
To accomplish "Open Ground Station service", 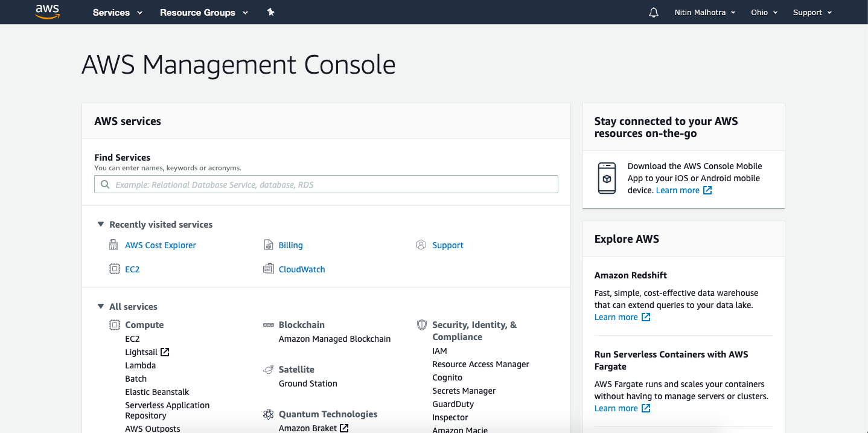I will pyautogui.click(x=308, y=383).
